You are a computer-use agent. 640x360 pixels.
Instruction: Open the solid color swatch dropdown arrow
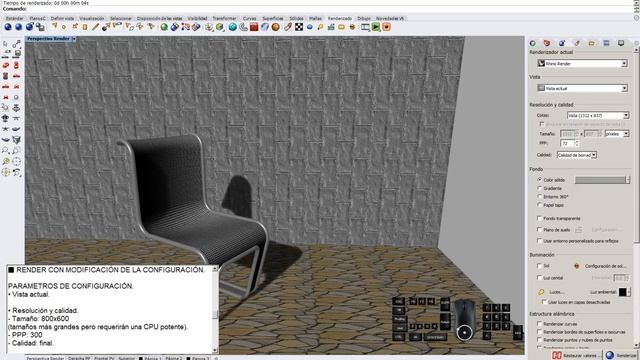(628, 180)
